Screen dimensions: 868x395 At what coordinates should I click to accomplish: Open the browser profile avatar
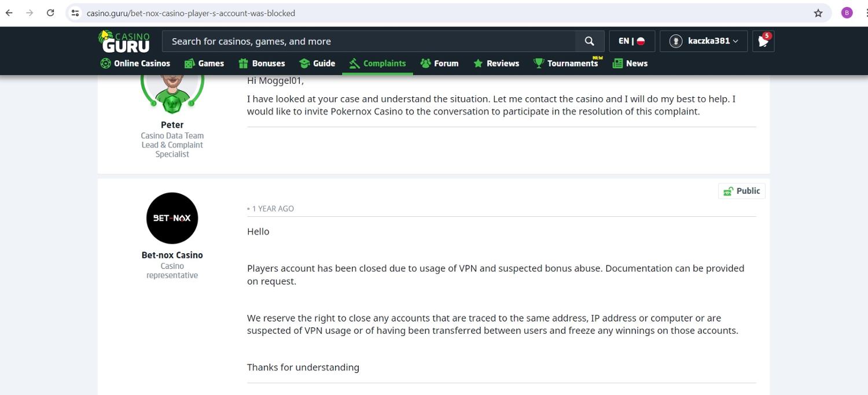pyautogui.click(x=847, y=13)
